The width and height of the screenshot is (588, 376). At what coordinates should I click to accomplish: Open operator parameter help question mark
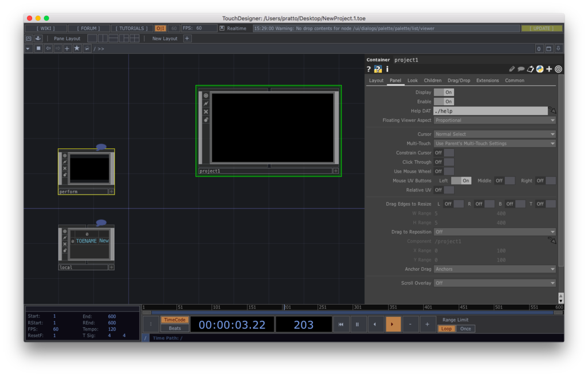coord(369,69)
